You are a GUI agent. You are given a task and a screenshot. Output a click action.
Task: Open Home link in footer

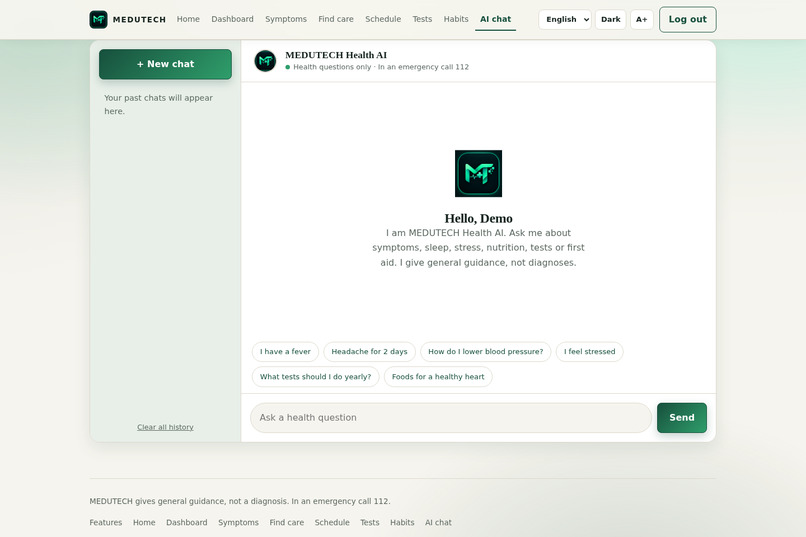pyautogui.click(x=144, y=523)
